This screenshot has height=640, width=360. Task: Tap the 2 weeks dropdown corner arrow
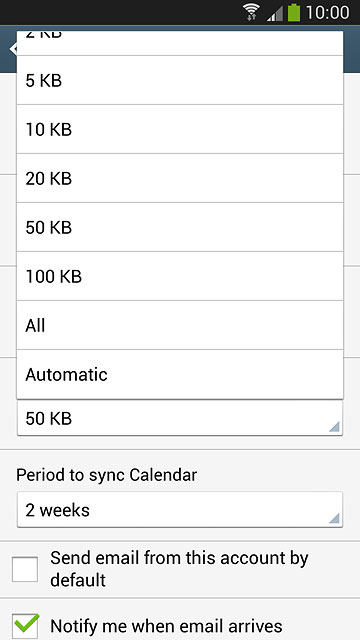point(334,518)
